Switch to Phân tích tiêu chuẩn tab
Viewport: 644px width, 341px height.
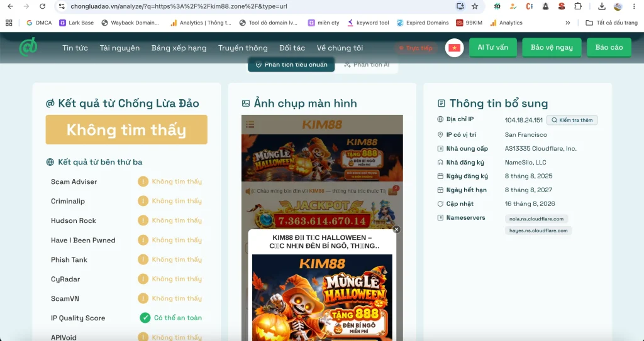pyautogui.click(x=291, y=65)
